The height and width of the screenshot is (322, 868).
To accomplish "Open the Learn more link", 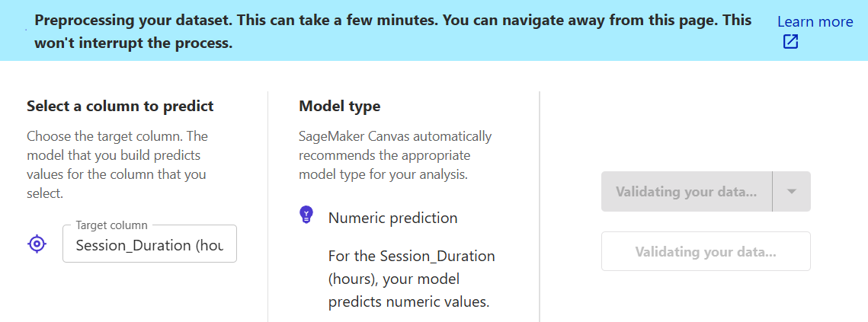I will pyautogui.click(x=815, y=21).
